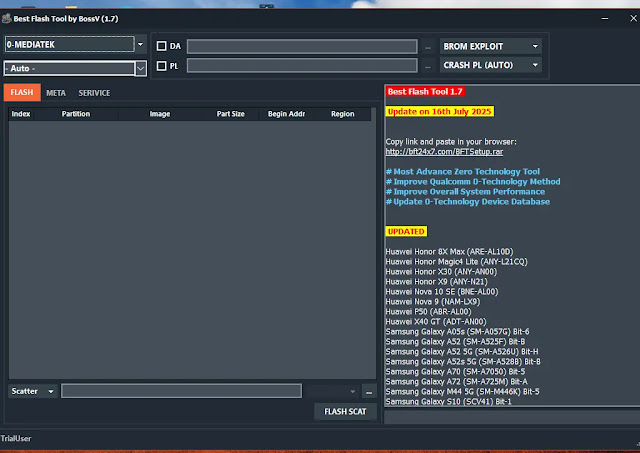Screen dimensions: 640x453
Task: Select 'Huawei Honor Magic4 Lite (ANY-L21CQ)' entry
Action: point(456,262)
